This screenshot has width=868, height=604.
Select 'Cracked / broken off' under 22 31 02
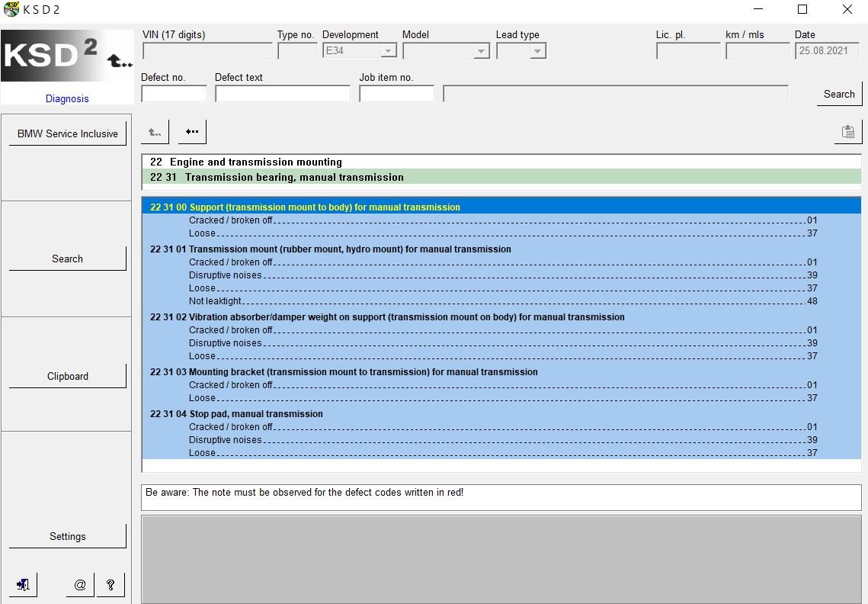coord(501,330)
